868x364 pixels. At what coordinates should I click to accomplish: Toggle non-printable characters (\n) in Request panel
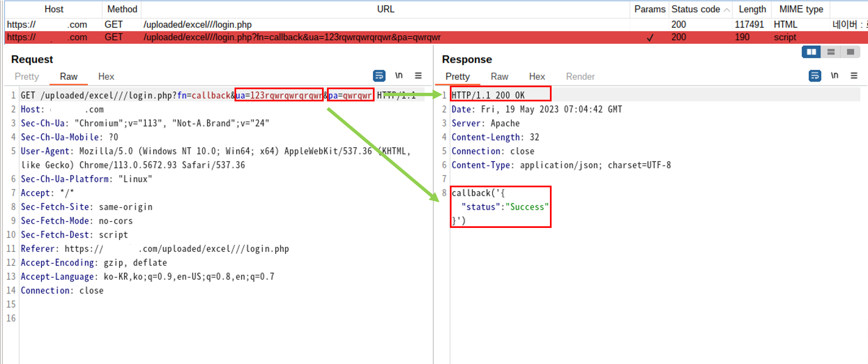[x=399, y=76]
